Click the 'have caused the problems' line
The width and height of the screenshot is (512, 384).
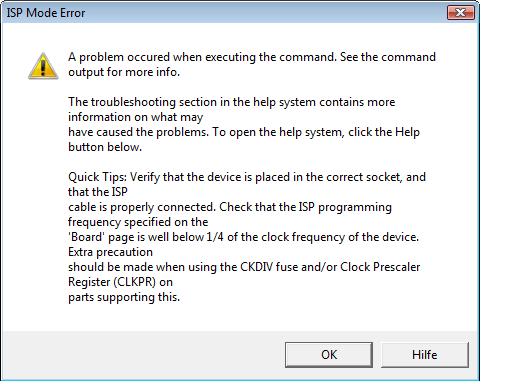pyautogui.click(x=244, y=132)
